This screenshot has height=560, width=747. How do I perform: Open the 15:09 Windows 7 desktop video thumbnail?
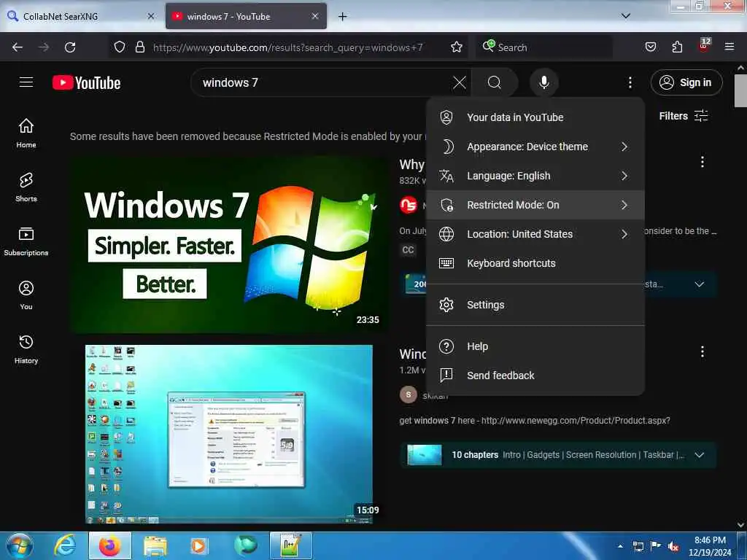point(229,435)
